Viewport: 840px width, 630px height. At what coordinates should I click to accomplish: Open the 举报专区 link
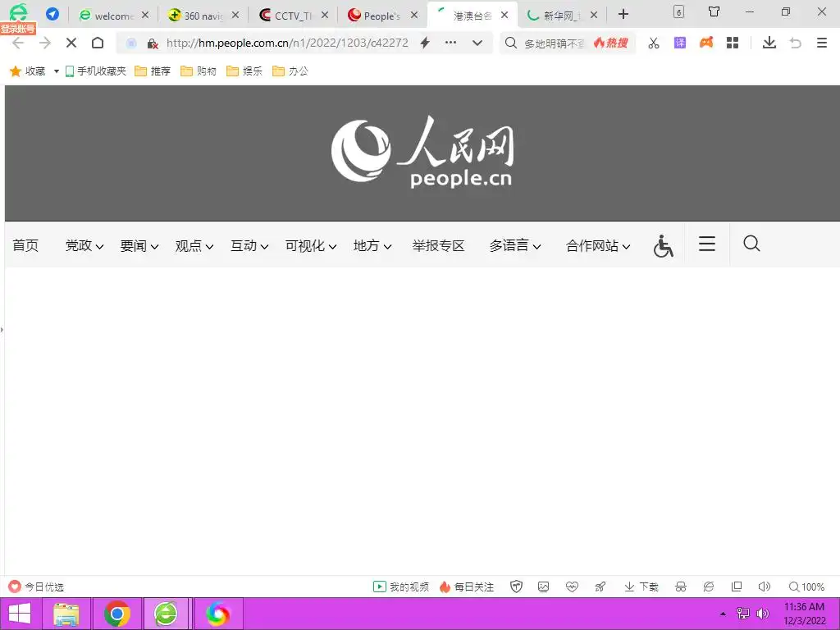438,246
